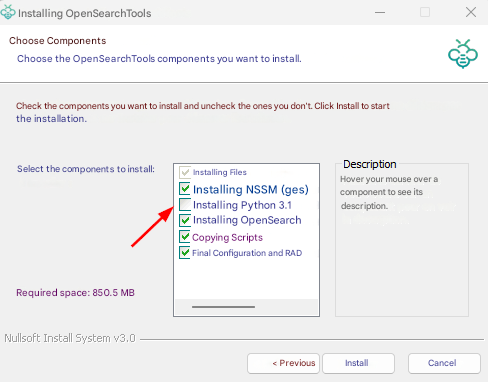Select the Installing OpenSearch component label
The height and width of the screenshot is (382, 488).
(x=247, y=220)
